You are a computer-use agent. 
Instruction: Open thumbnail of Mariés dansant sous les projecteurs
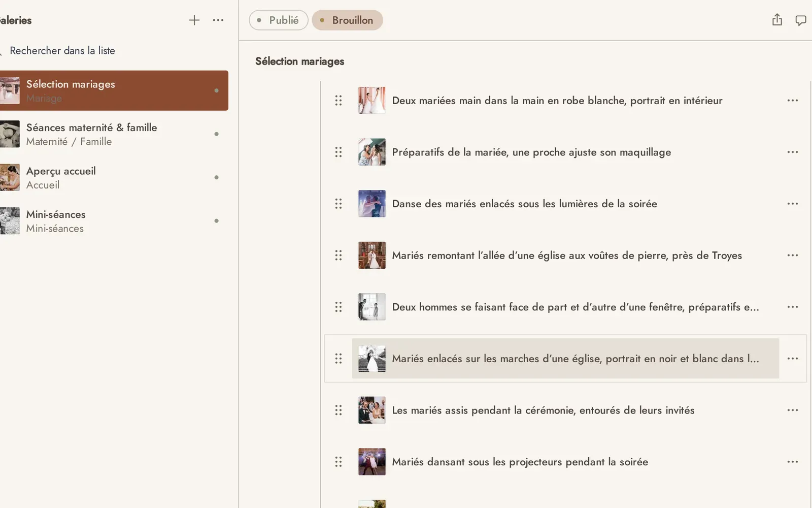(x=372, y=462)
